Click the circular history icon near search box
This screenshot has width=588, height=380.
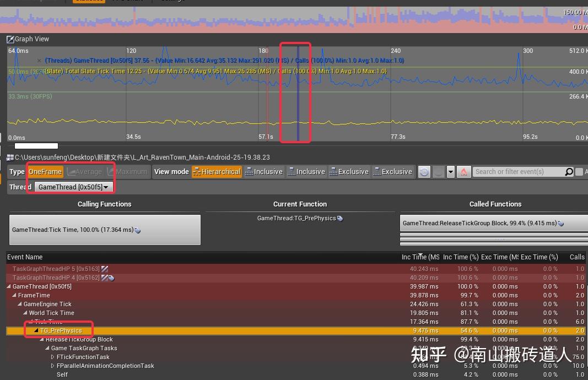[424, 171]
